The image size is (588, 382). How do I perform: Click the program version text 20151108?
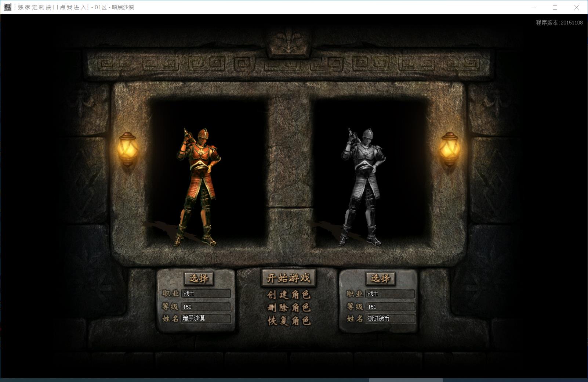point(559,22)
